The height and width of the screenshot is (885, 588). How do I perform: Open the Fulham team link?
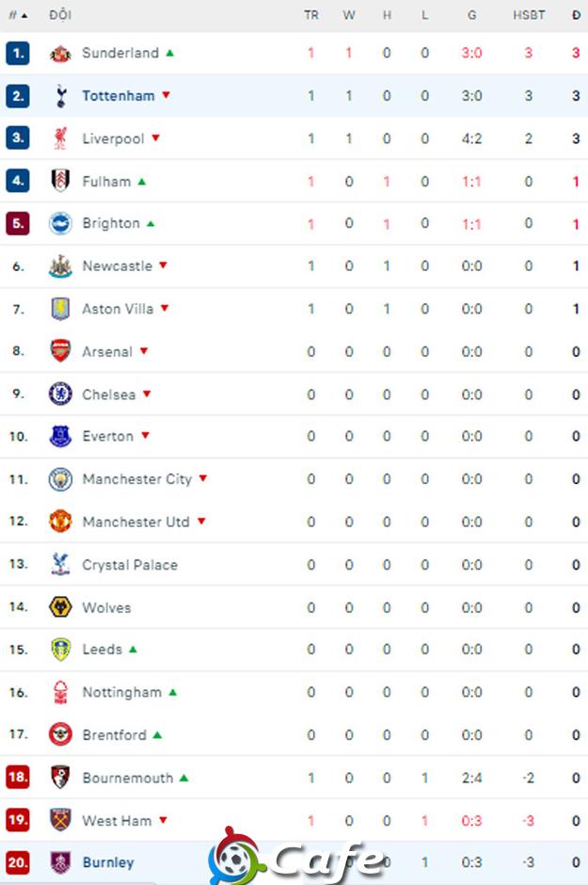(106, 181)
